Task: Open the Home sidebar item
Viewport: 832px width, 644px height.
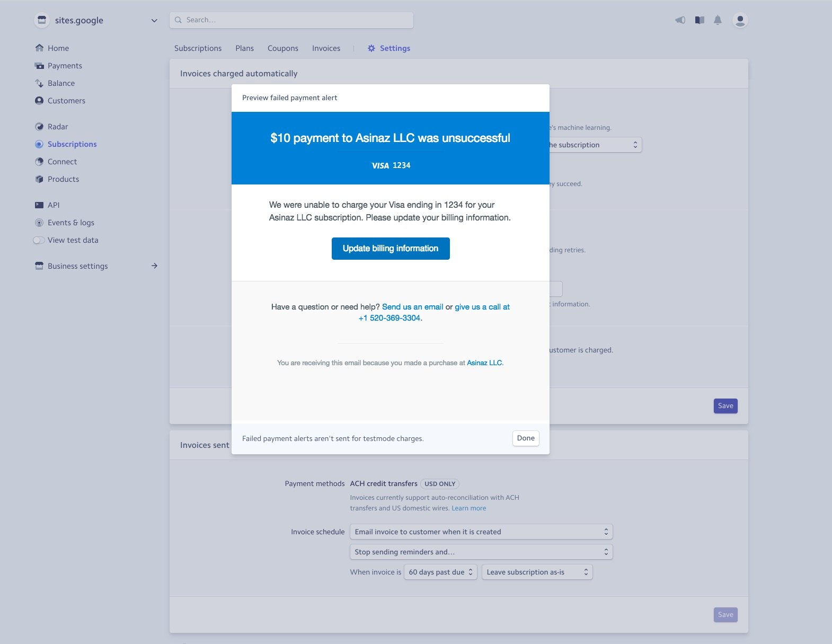Action: [x=58, y=48]
